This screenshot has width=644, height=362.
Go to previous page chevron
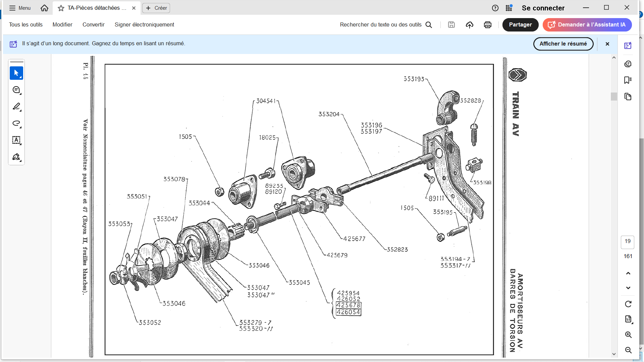click(x=628, y=273)
